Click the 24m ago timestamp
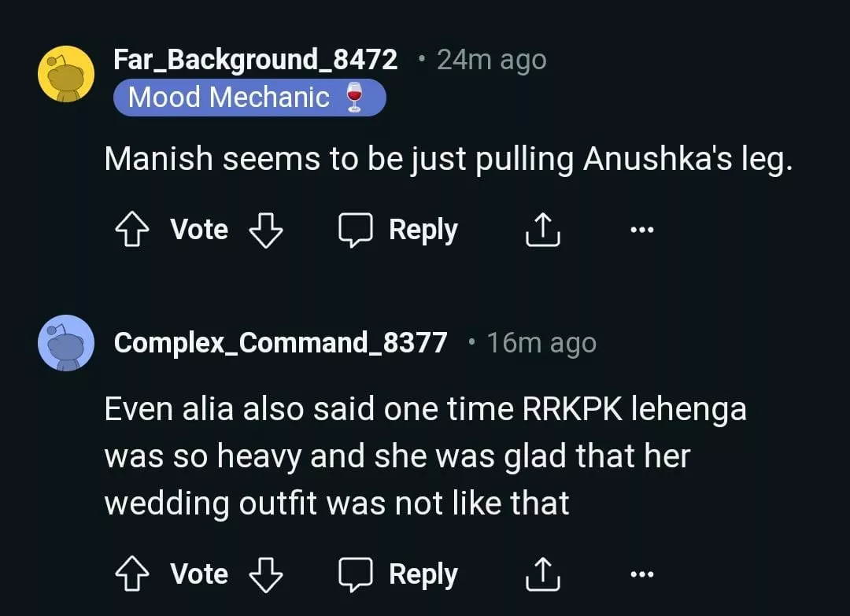 pos(491,60)
